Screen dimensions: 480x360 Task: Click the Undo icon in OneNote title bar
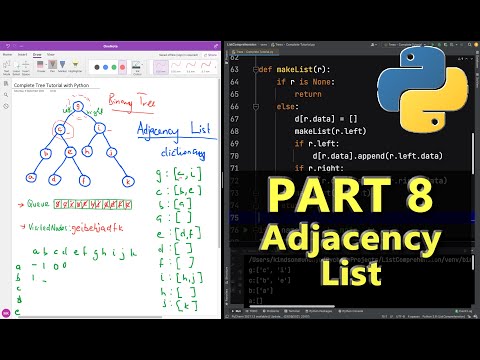tap(8, 46)
